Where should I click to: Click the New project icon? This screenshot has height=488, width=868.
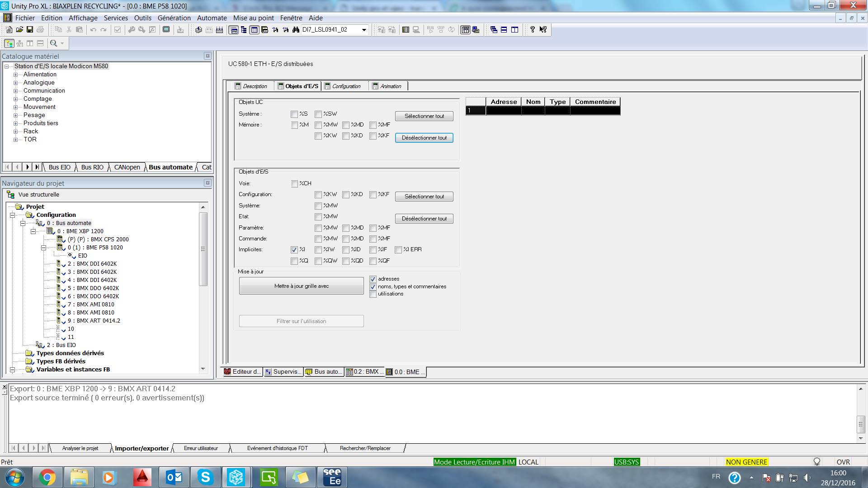click(9, 30)
